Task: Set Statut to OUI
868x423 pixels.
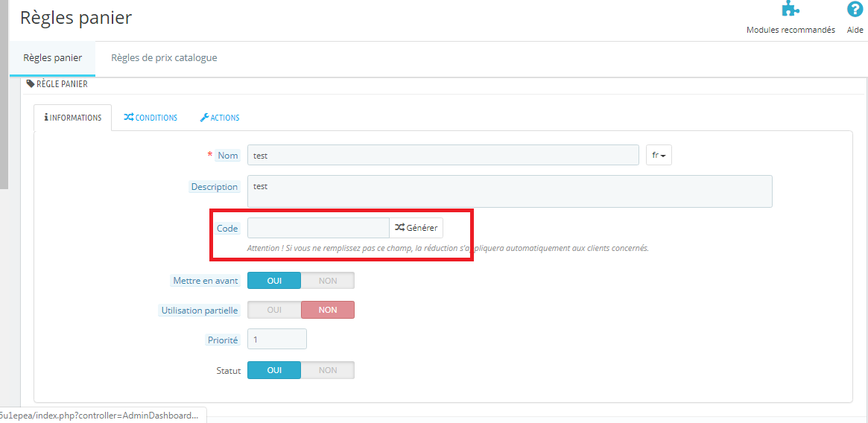Action: pyautogui.click(x=274, y=370)
